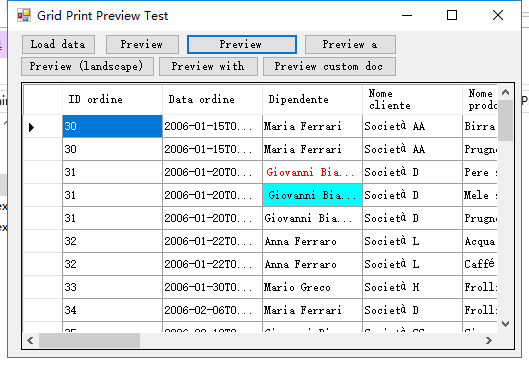
Task: Maximize the Grid Print Preview Test window
Action: pyautogui.click(x=452, y=16)
